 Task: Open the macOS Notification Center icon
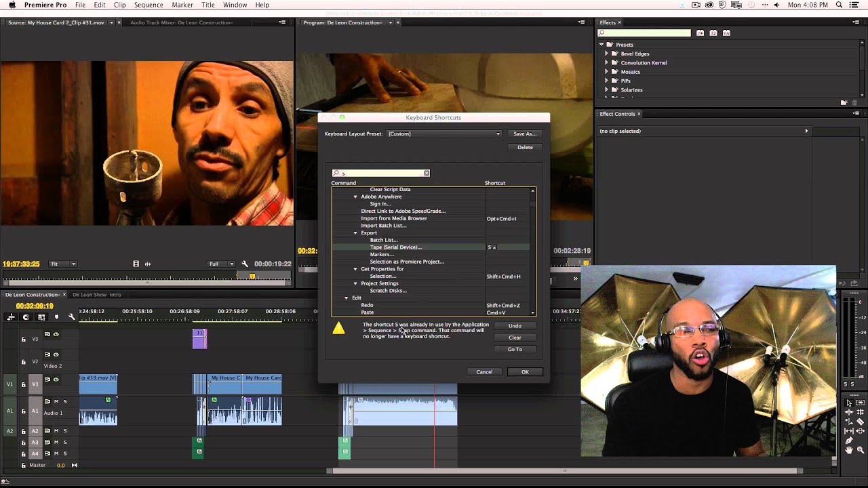(x=854, y=5)
